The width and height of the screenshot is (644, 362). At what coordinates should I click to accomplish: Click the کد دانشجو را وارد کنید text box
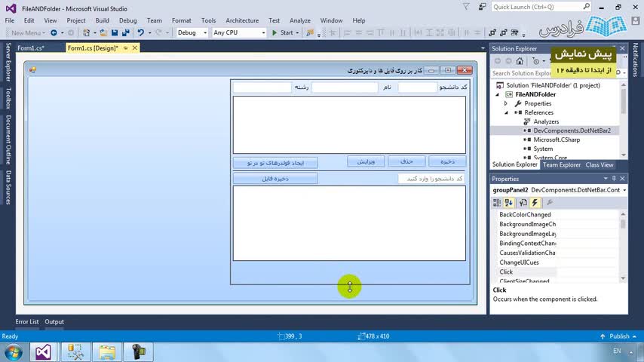click(x=431, y=178)
